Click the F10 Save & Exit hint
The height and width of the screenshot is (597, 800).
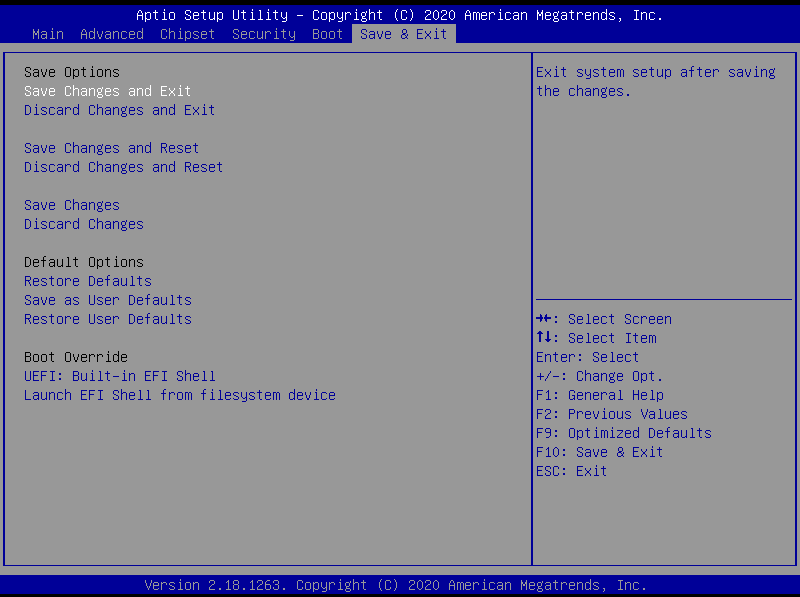600,452
